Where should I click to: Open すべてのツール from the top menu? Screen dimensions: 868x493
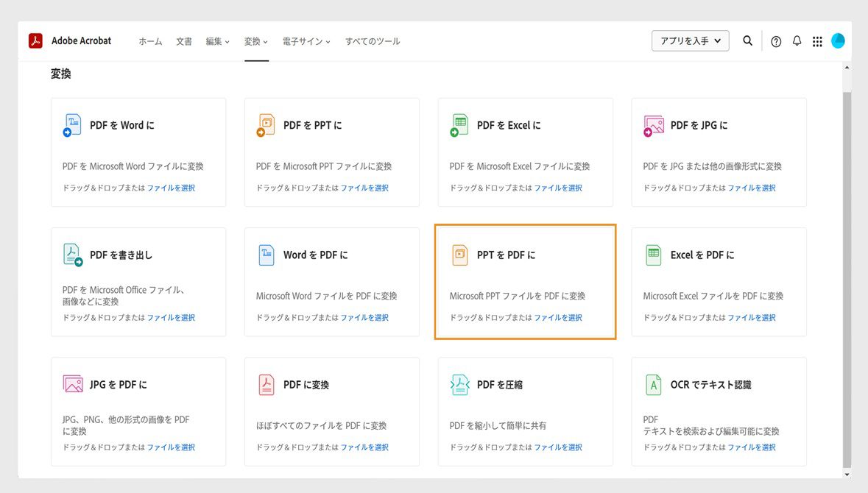tap(374, 41)
